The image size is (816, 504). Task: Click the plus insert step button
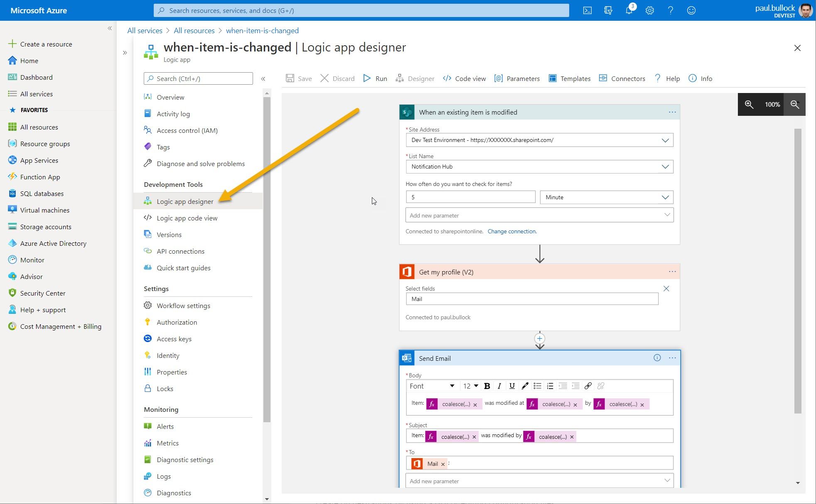539,338
